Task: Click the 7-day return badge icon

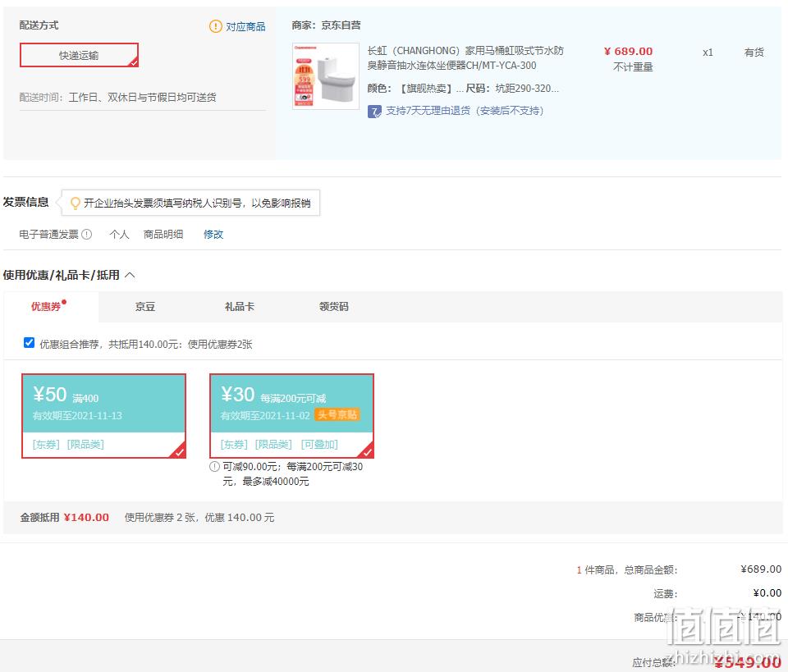Action: 374,111
